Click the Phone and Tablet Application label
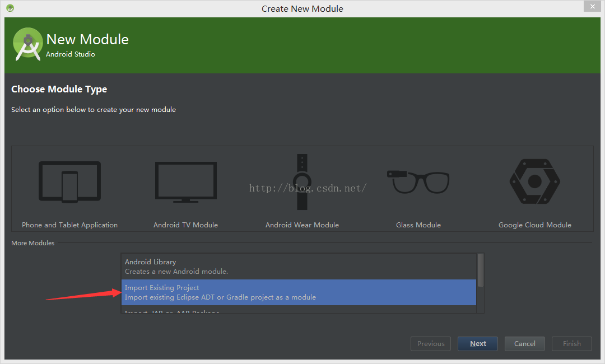Screen dimensions: 605x364 tap(70, 225)
